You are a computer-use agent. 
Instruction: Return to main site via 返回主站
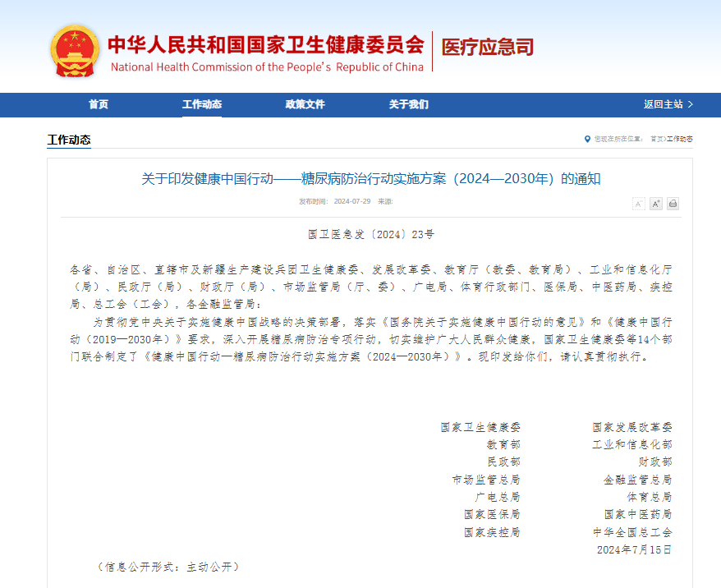[663, 105]
